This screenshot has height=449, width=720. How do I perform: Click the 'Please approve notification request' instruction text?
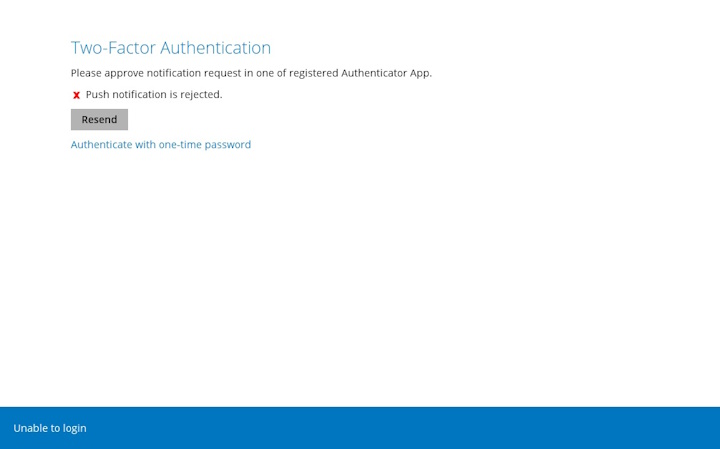coord(250,73)
